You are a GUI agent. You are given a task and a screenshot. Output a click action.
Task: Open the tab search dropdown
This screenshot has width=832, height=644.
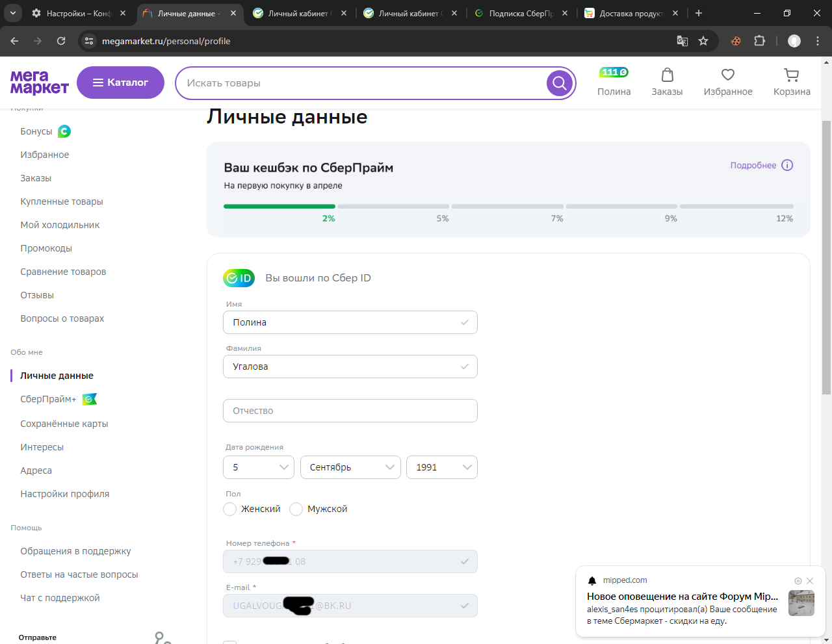pos(12,13)
